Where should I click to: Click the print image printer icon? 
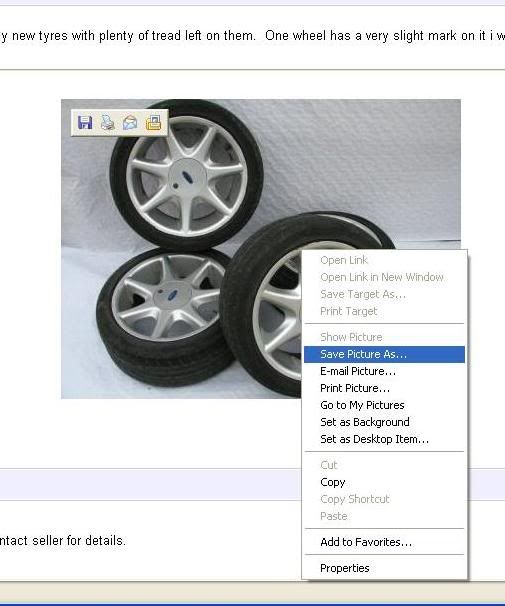[107, 123]
